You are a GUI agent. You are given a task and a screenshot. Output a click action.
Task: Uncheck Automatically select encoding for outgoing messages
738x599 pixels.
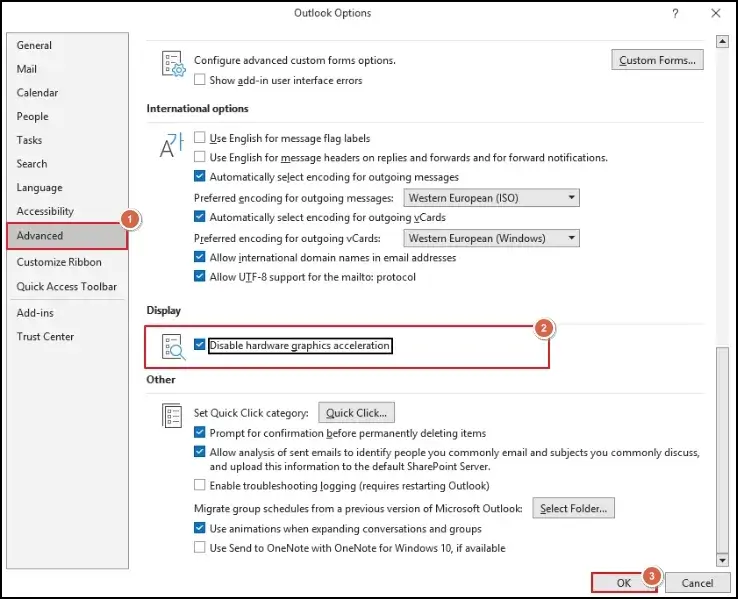point(200,176)
